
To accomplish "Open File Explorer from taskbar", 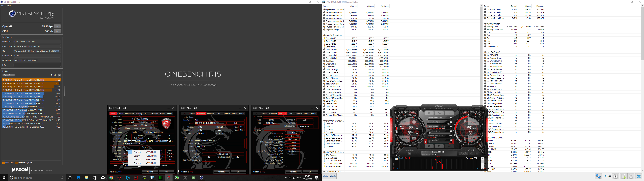I will pyautogui.click(x=86, y=178).
